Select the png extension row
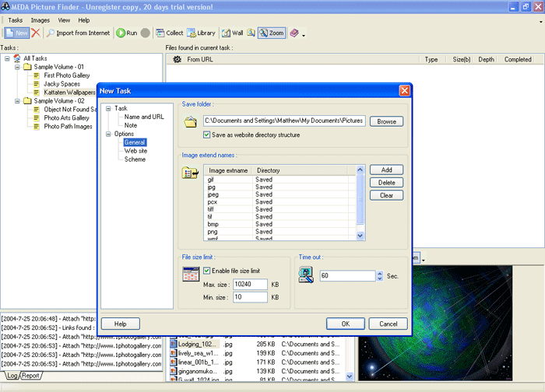Screen dimensions: 545x392 (x=280, y=232)
